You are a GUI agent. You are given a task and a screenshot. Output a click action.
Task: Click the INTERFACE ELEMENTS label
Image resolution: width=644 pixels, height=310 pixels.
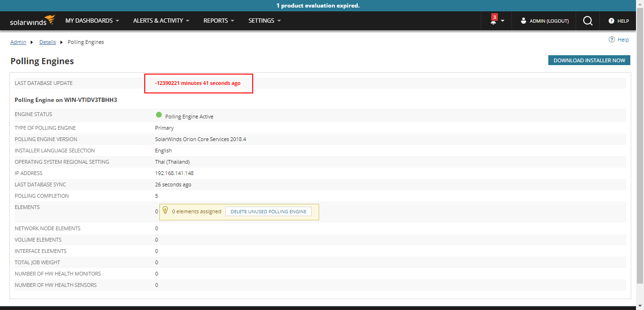click(41, 251)
